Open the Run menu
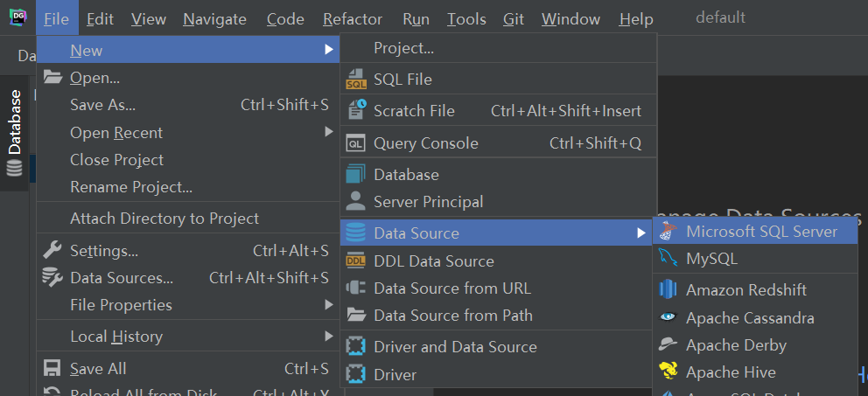 tap(416, 19)
